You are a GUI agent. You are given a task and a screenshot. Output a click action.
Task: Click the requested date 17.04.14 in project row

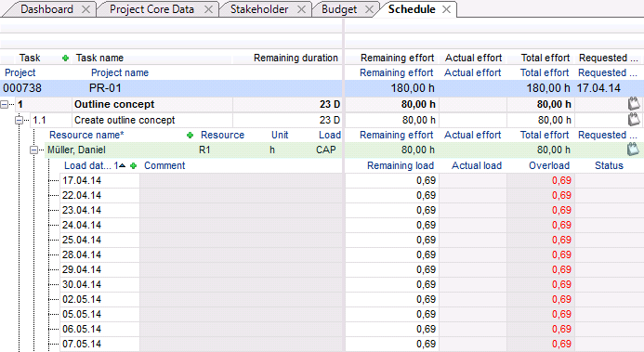pyautogui.click(x=598, y=88)
